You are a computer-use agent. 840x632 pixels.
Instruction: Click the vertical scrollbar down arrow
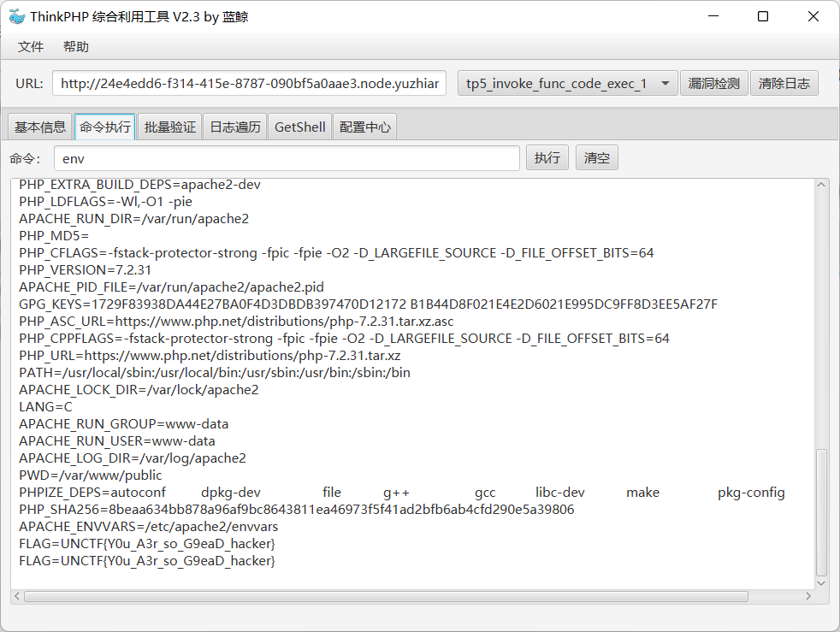coord(821,583)
